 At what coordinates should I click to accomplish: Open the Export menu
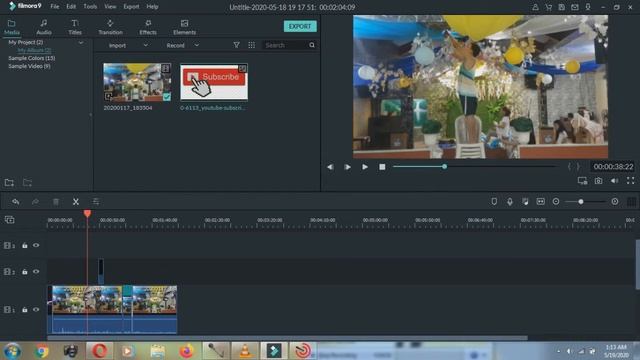tap(131, 7)
